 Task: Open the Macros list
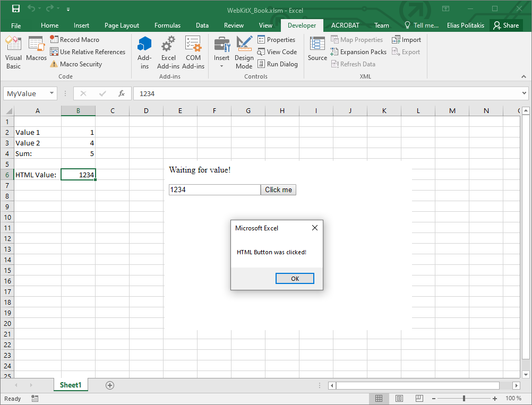point(36,49)
